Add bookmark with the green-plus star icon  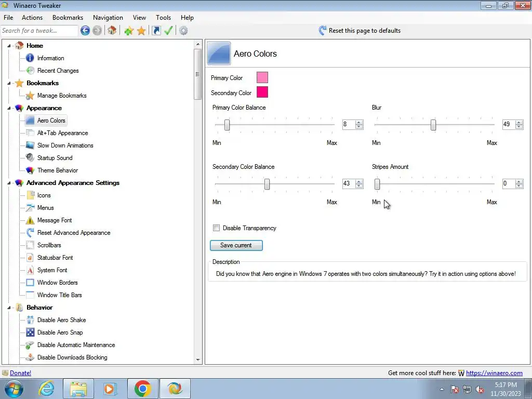129,31
